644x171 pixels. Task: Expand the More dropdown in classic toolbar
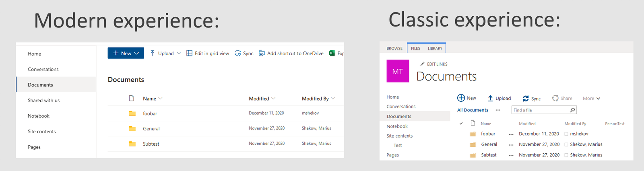click(x=591, y=98)
